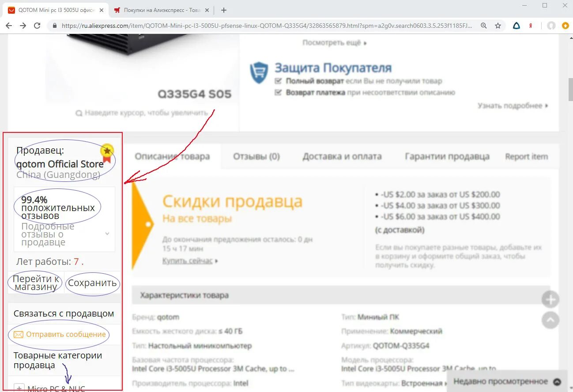The image size is (573, 392).
Task: Click Артикул value QOTOM-Q335G4
Action: coord(401,346)
